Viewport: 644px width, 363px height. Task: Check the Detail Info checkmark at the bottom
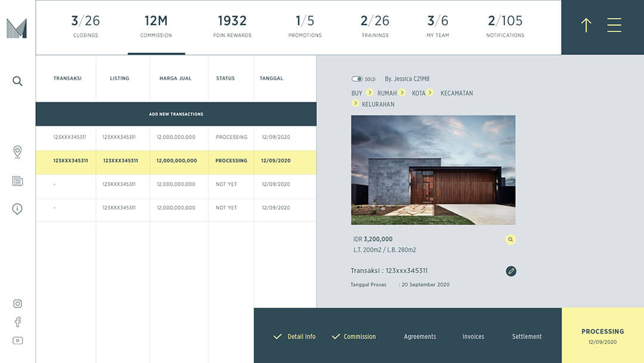tap(277, 336)
